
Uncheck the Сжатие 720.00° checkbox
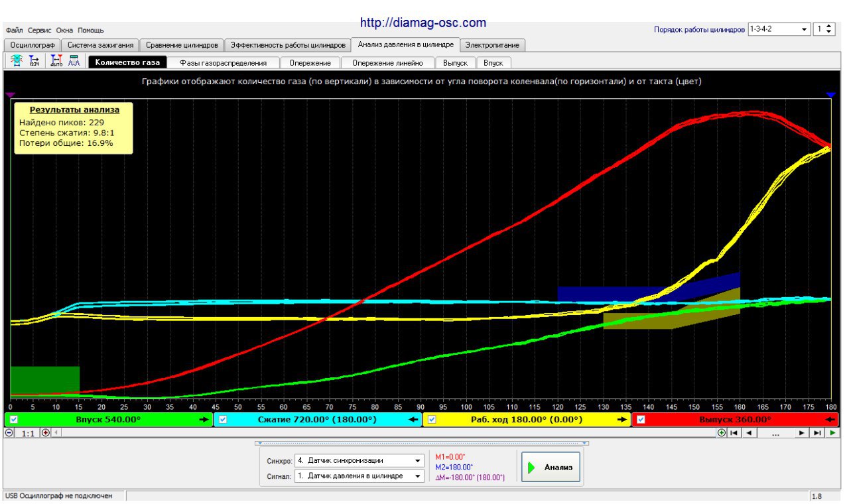[223, 420]
